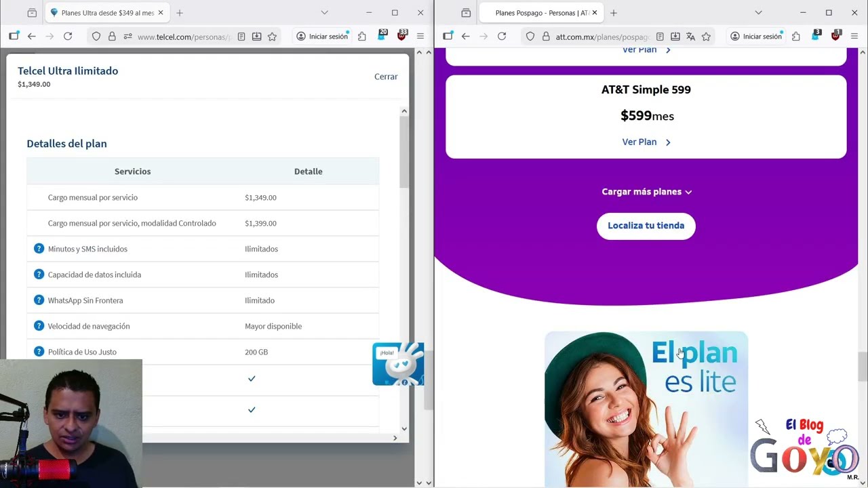Click help icon beside Política de Uso Justo
This screenshot has width=868, height=488.
tap(39, 352)
